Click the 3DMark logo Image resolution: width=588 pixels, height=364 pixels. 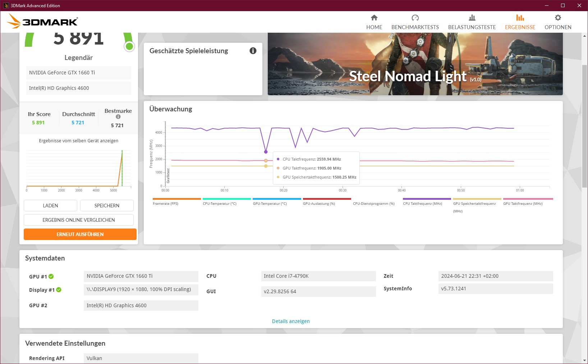(x=42, y=22)
